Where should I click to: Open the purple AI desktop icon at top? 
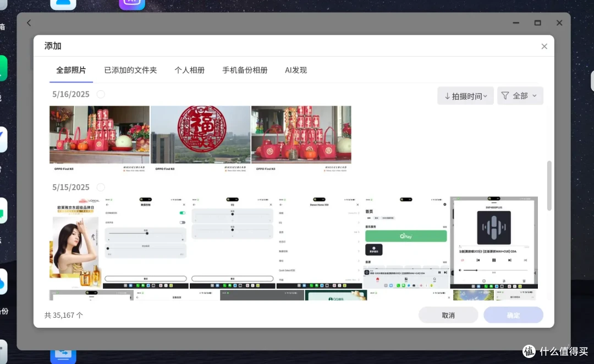(132, 4)
